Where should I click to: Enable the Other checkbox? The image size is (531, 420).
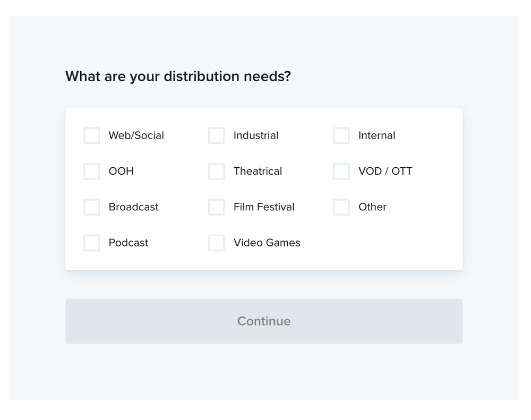[341, 207]
